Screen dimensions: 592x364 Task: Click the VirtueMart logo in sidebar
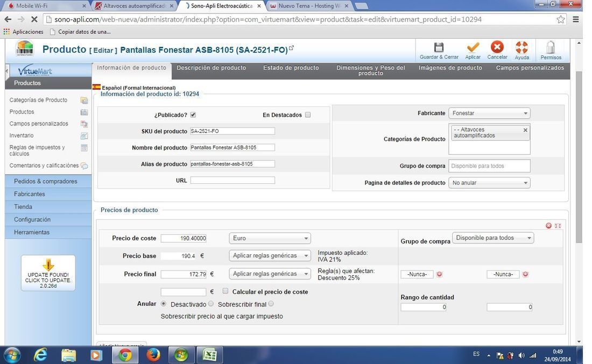pyautogui.click(x=35, y=70)
